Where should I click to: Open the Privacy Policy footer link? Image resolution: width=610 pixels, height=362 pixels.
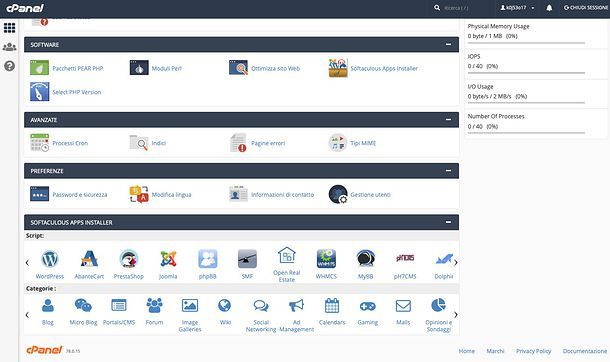tap(534, 351)
